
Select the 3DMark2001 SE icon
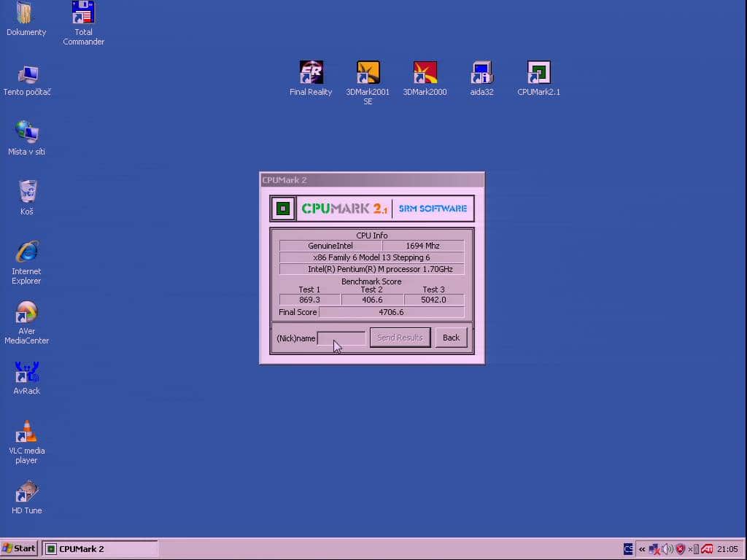click(x=368, y=83)
